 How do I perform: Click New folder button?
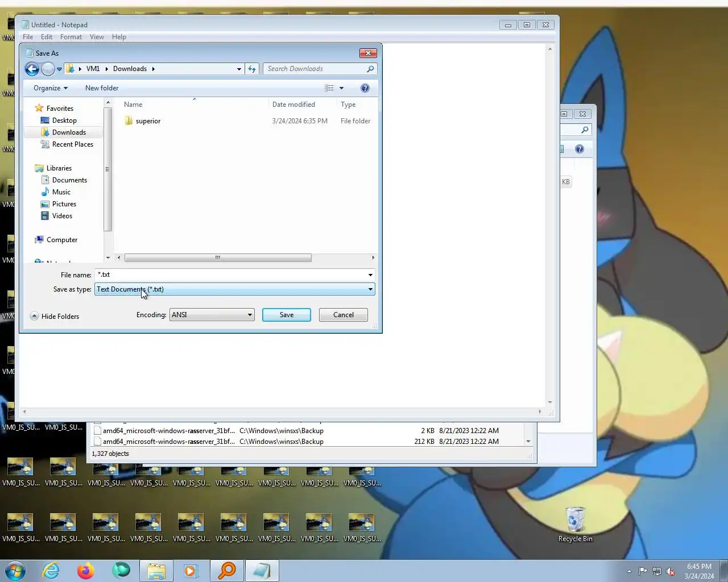coord(102,88)
